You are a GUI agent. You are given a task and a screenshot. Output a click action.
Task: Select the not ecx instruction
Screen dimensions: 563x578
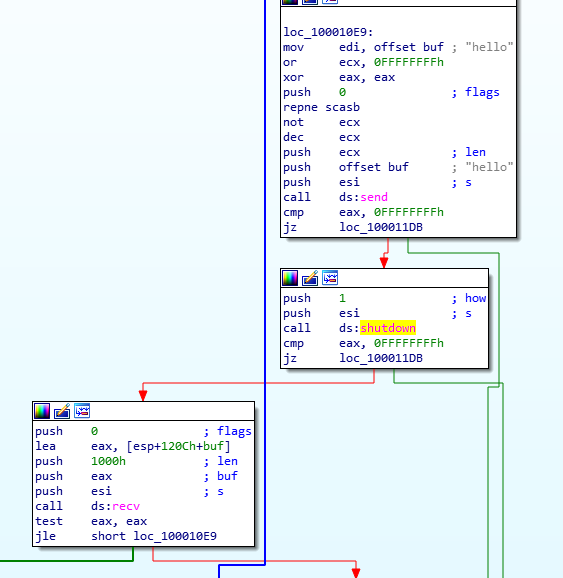coord(321,122)
